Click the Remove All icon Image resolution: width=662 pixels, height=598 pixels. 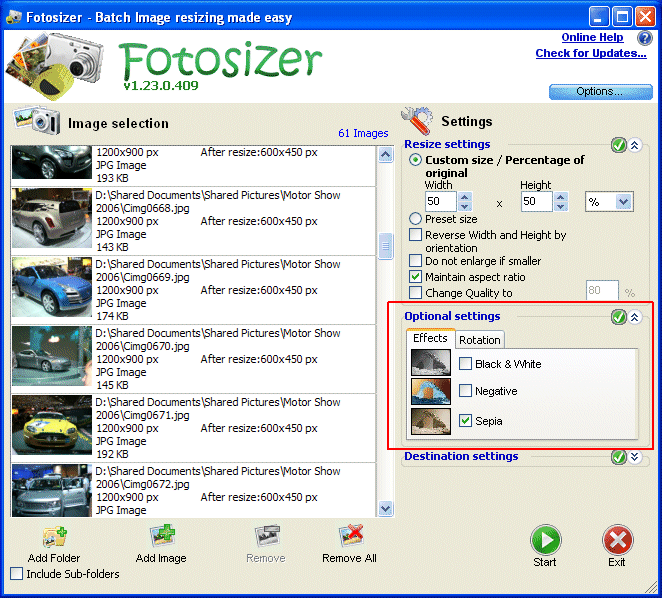[350, 536]
